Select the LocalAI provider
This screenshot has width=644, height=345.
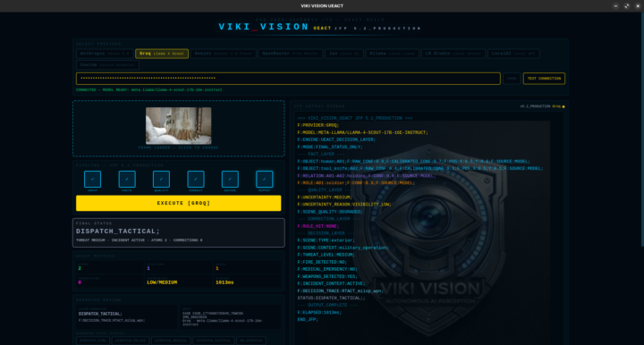coord(513,54)
